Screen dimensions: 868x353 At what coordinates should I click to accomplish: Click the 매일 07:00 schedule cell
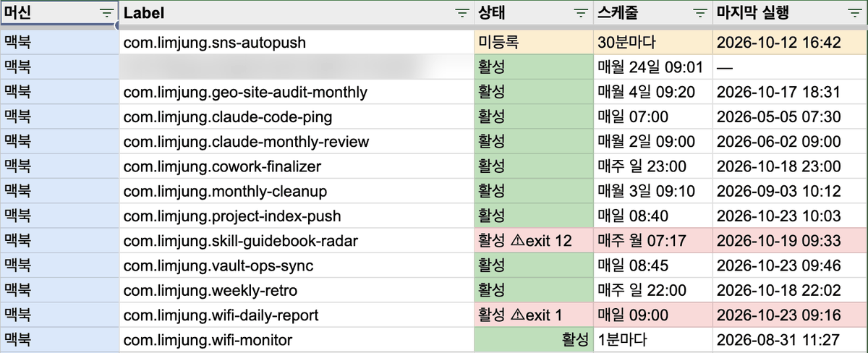(x=652, y=116)
